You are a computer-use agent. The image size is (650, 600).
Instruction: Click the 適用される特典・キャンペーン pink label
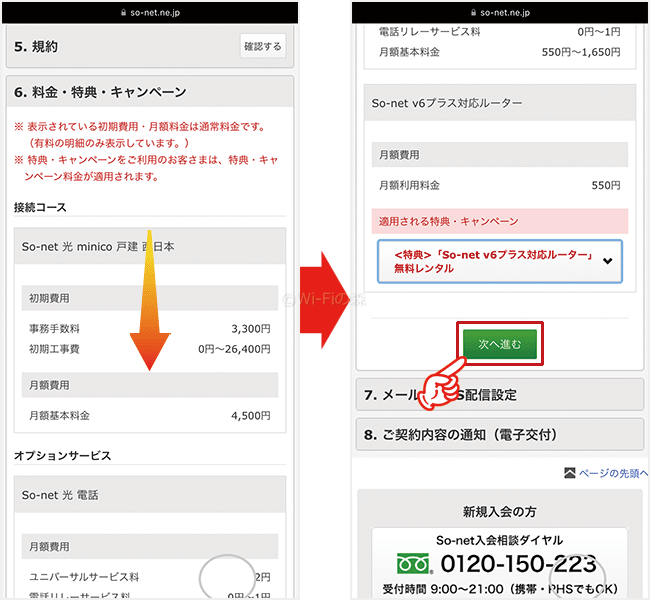tap(500, 221)
